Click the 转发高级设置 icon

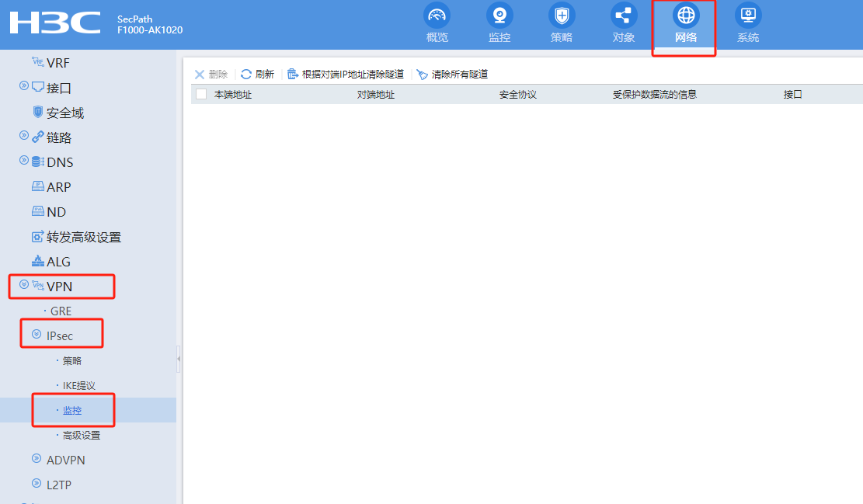[38, 236]
